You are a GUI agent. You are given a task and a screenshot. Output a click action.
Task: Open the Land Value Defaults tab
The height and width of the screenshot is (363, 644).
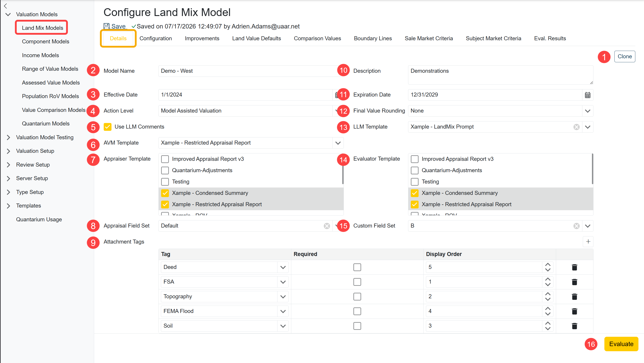coord(257,38)
